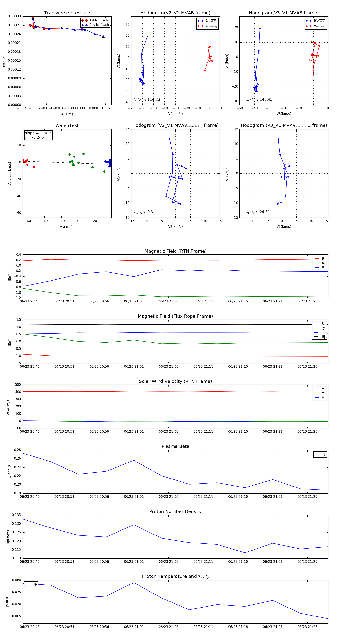Click the 'Hodogram (V2_V1 MVAV remaining frame)' title
The image size is (351, 644).
tap(175, 125)
